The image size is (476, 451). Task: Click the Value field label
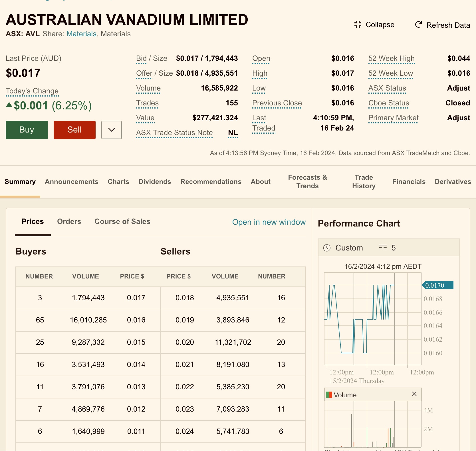145,118
